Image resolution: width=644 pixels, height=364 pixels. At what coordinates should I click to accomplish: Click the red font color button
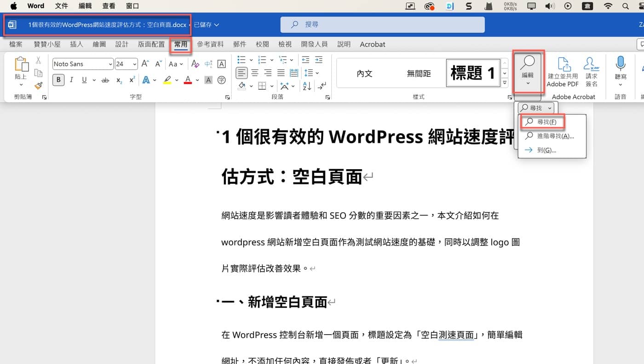point(188,80)
